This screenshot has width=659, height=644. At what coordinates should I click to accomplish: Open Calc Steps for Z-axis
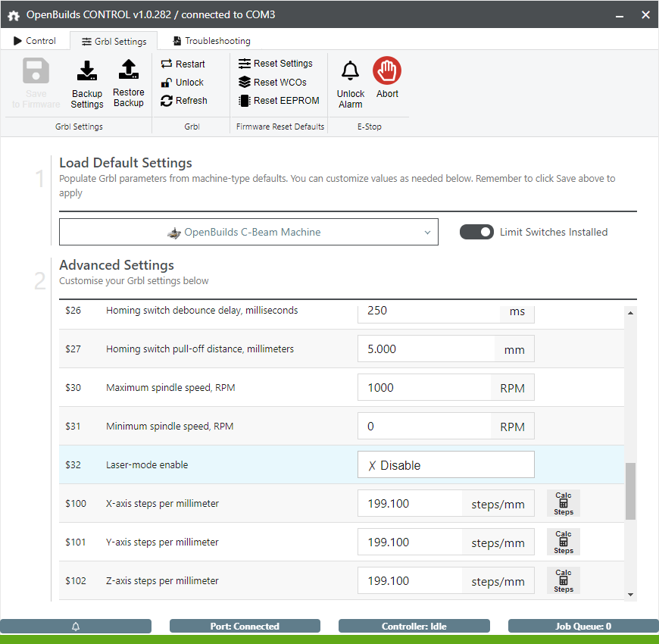click(x=563, y=580)
